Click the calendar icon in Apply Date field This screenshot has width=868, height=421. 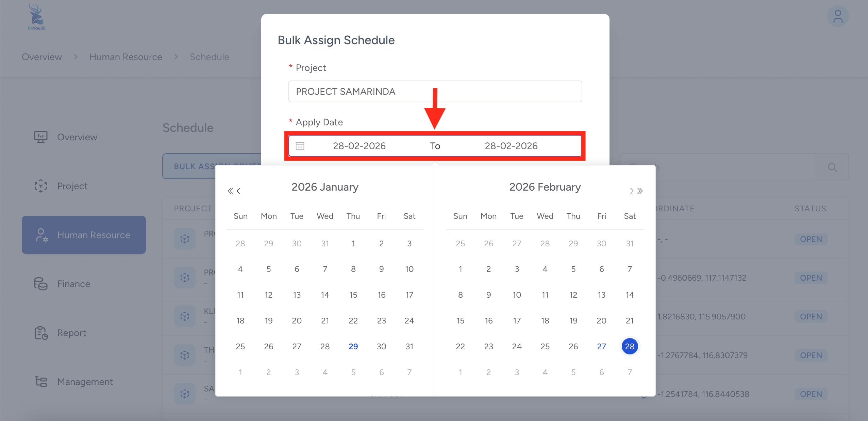(300, 146)
